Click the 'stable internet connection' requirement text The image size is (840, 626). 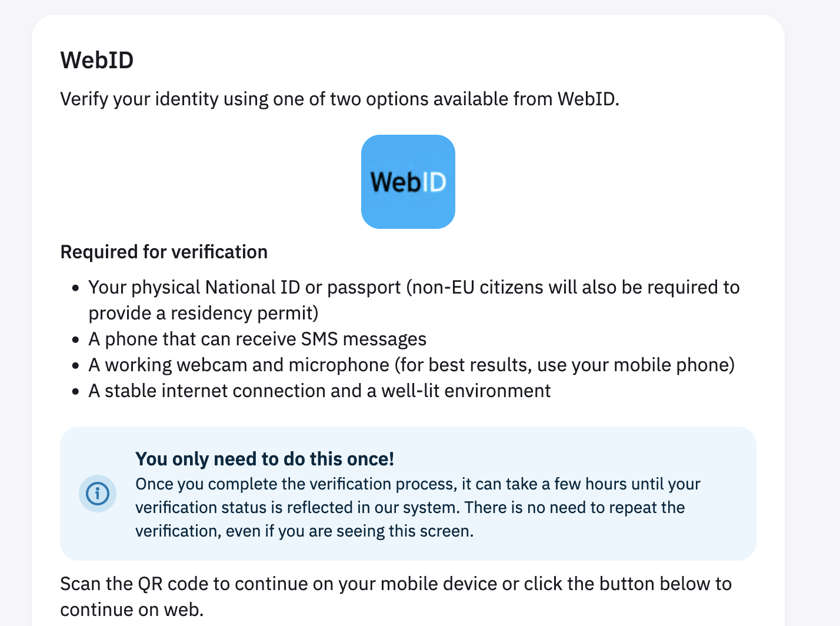pyautogui.click(x=319, y=391)
